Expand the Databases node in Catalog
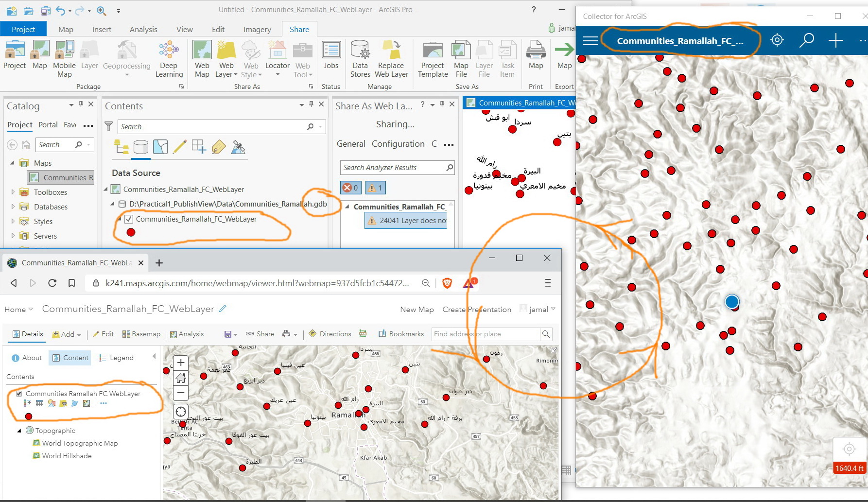868x502 pixels. 13,207
